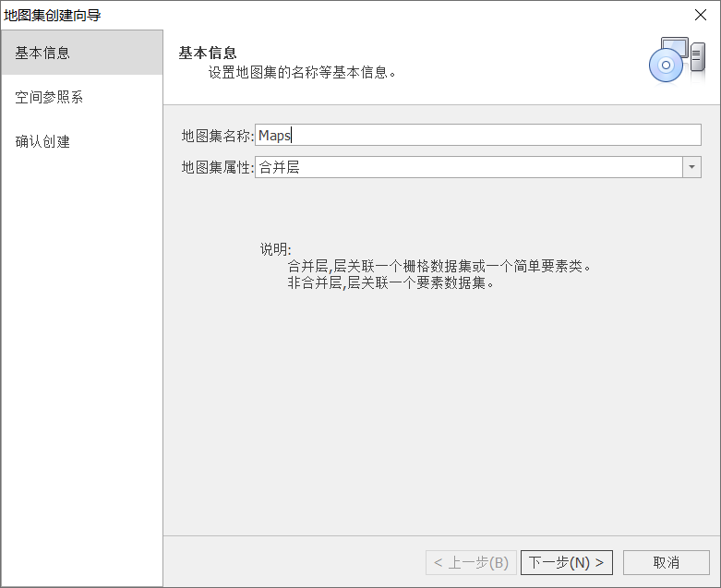Click the 下一步(N) > button
The image size is (721, 588).
(567, 562)
